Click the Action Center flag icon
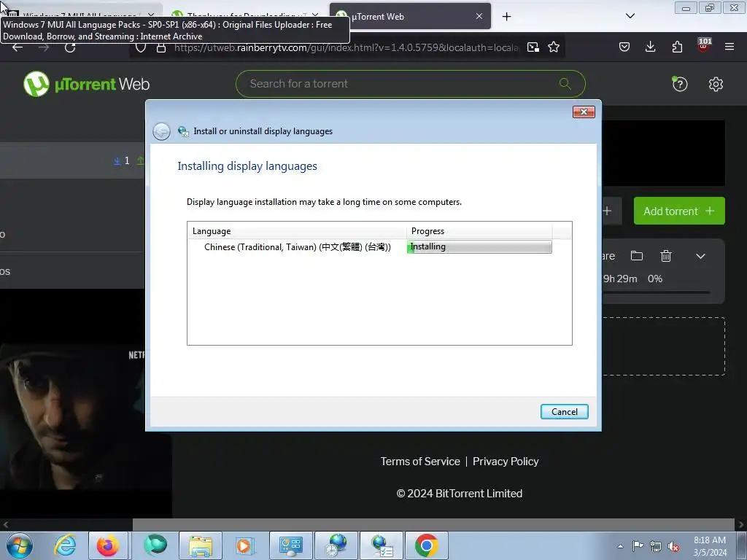The height and width of the screenshot is (560, 747). pos(638,545)
